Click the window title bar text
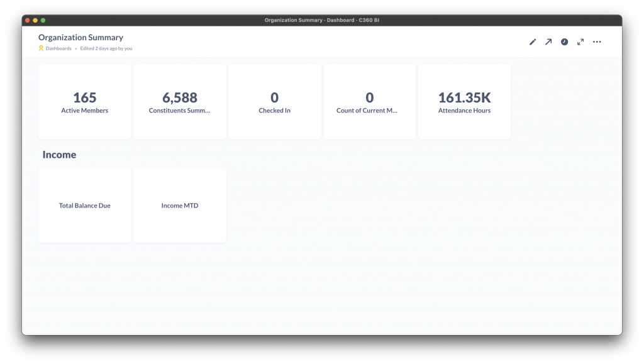Viewport: 644px width, 364px height. [321, 20]
